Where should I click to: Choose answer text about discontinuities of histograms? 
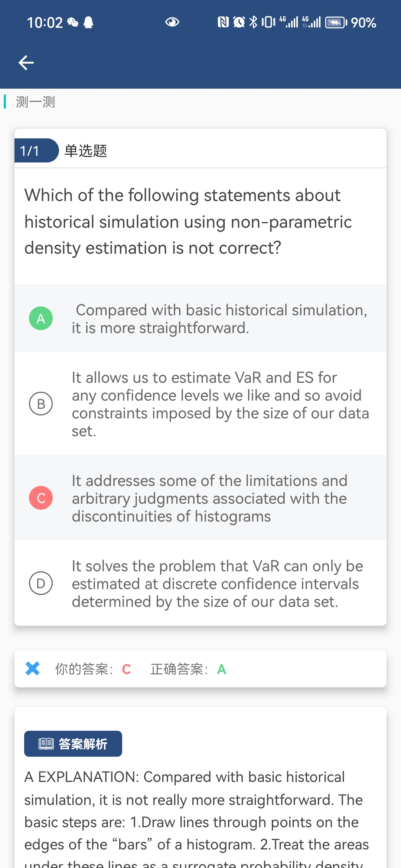click(209, 498)
